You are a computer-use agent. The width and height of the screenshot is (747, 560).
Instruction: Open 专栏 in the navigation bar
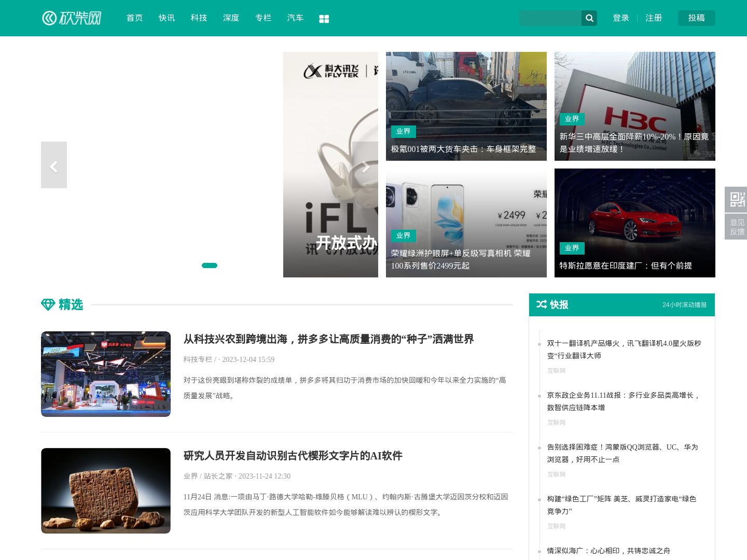click(x=264, y=18)
